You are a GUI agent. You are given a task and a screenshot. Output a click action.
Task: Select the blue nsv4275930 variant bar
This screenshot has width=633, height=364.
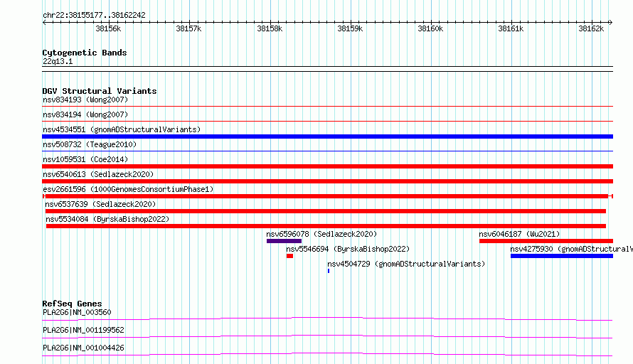coord(562,256)
